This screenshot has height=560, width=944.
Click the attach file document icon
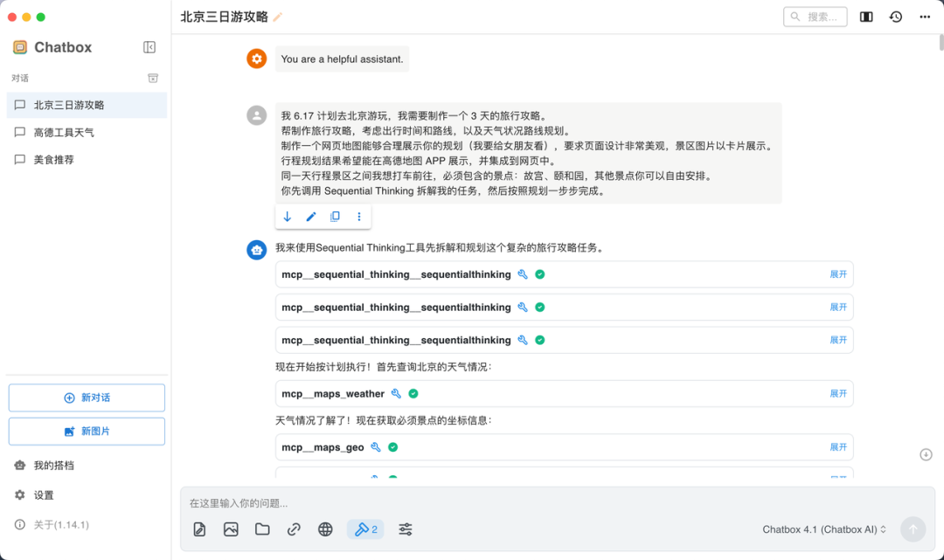click(x=199, y=529)
